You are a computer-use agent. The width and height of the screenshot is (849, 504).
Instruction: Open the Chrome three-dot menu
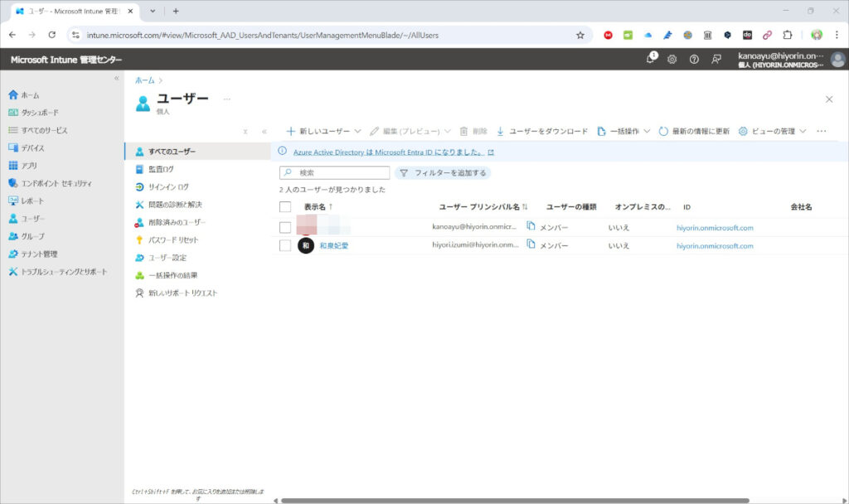837,35
